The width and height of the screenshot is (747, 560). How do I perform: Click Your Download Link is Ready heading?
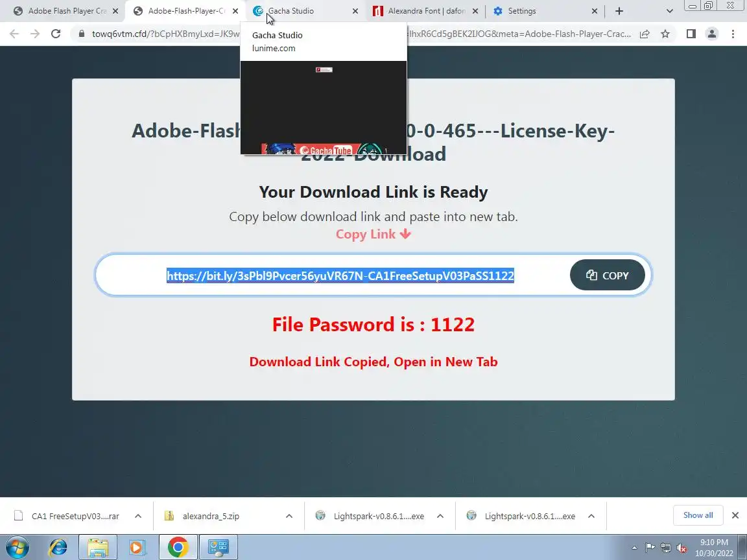coord(373,192)
